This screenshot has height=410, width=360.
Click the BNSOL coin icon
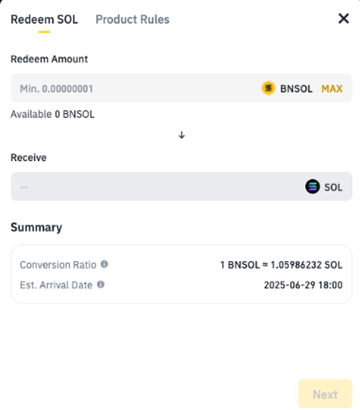(x=268, y=88)
